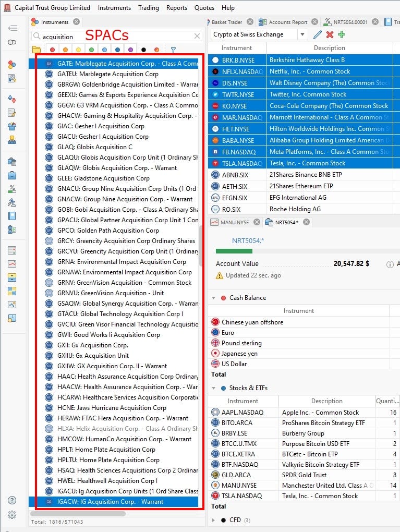Viewport: 400px width, 532px height.
Task: Toggle the black color dot filter
Action: [x=143, y=50]
